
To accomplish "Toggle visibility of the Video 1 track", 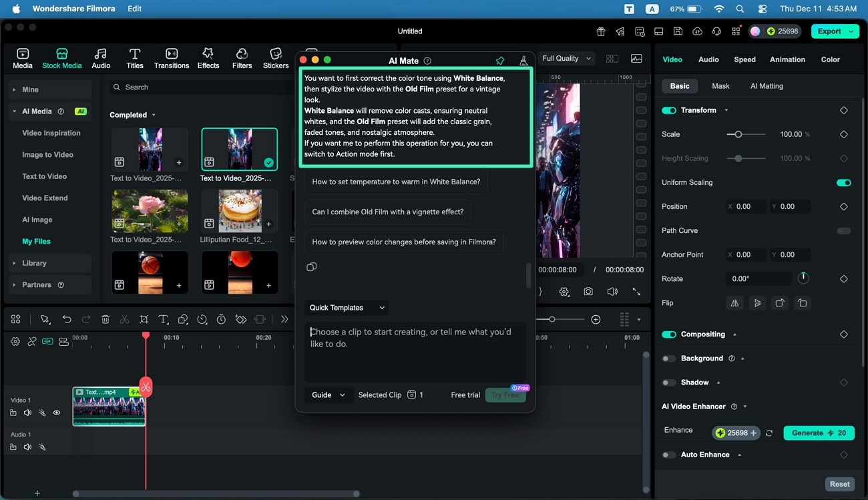I will (57, 413).
